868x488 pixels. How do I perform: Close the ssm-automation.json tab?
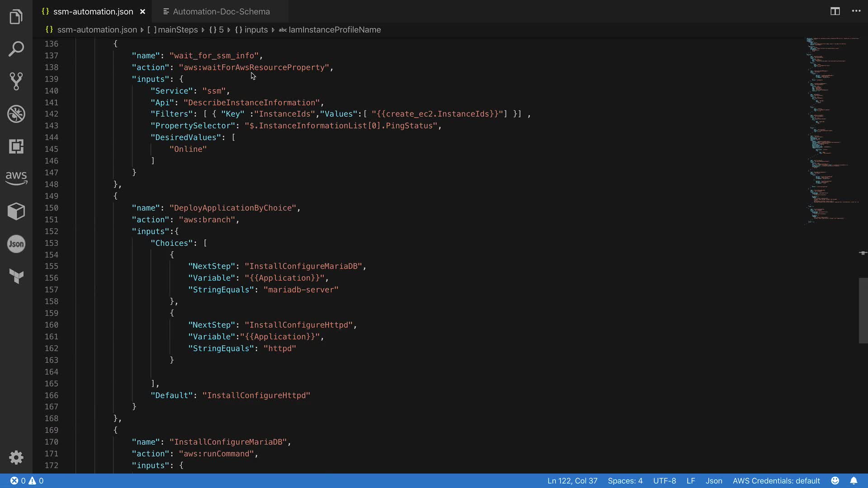(x=142, y=12)
